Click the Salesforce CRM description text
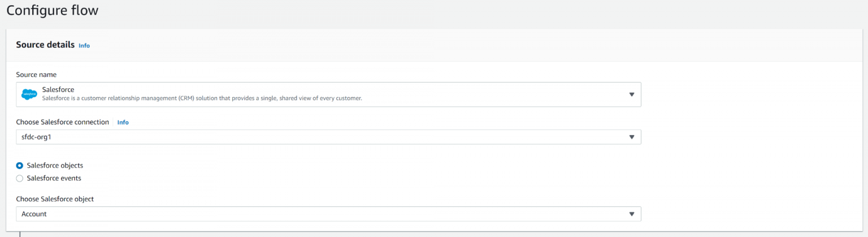The height and width of the screenshot is (237, 868). [202, 98]
